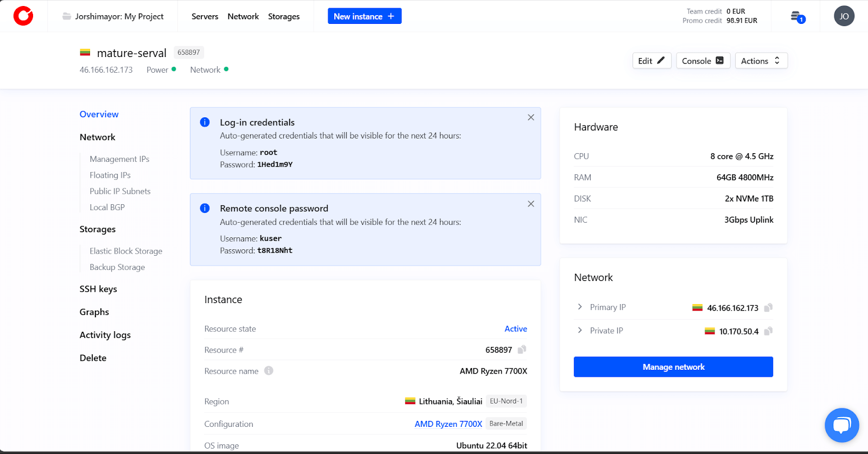
Task: Select Activity logs in the sidebar
Action: [105, 335]
